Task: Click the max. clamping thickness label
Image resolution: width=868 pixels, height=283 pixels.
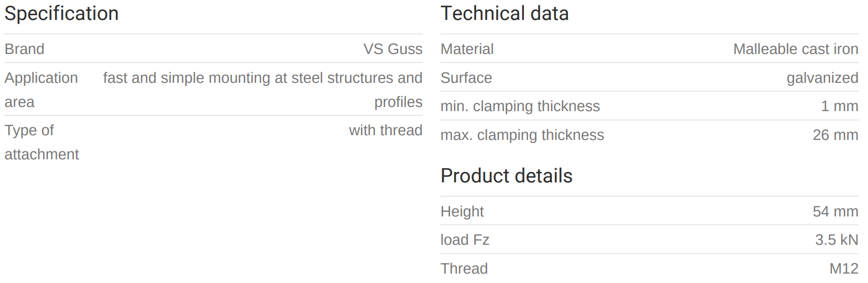Action: (x=522, y=135)
